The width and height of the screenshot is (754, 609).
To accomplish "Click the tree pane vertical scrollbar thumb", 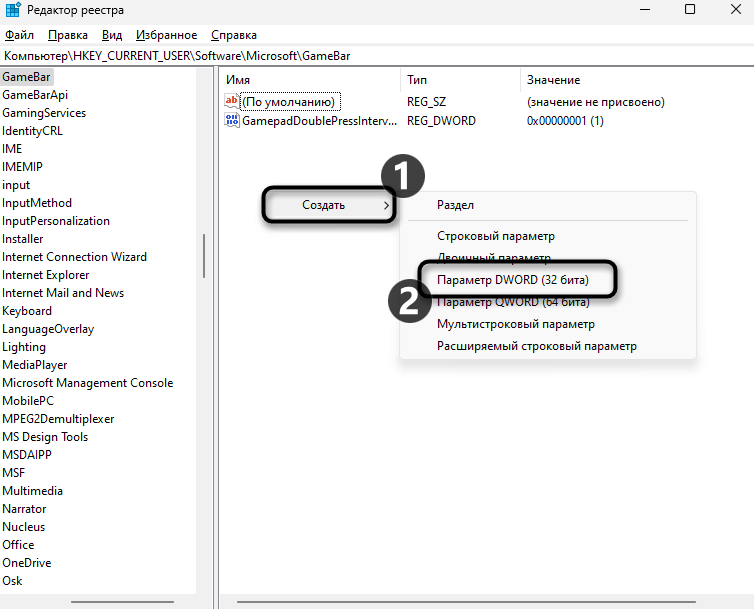I will pos(204,256).
